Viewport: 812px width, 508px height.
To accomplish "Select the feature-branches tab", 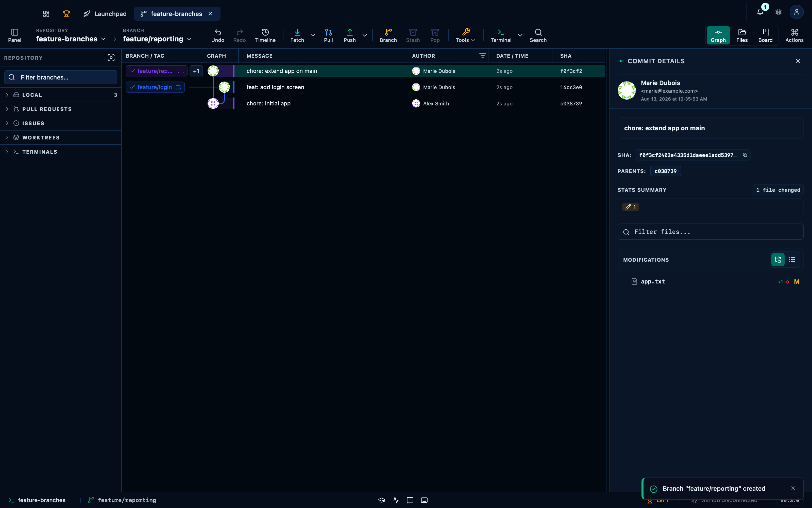I will pyautogui.click(x=177, y=14).
